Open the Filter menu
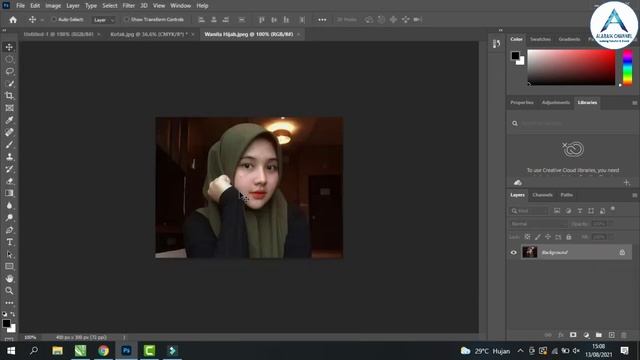This screenshot has height=360, width=640. 129,6
